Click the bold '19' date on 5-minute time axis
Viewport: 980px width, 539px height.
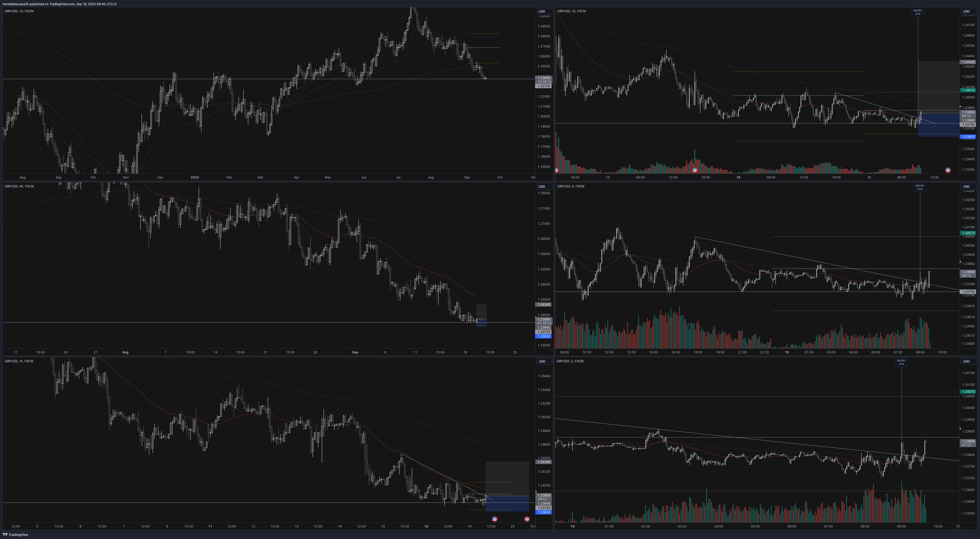coord(787,352)
